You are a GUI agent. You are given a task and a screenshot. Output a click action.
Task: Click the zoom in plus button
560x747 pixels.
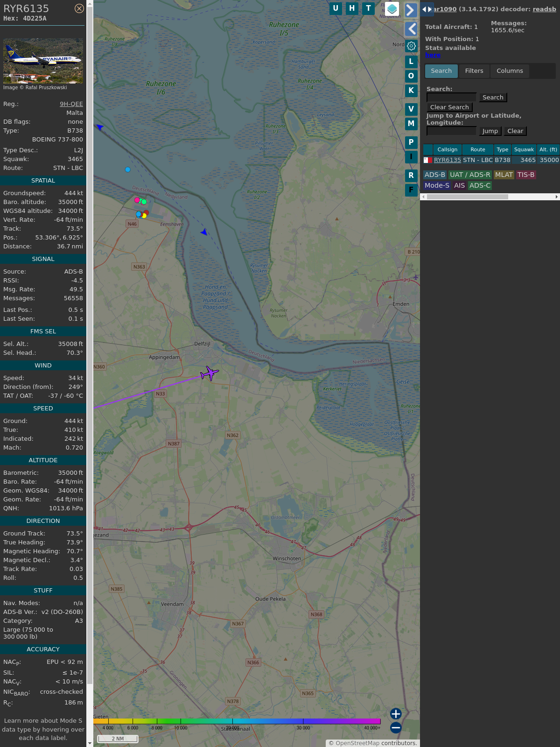pos(396,713)
